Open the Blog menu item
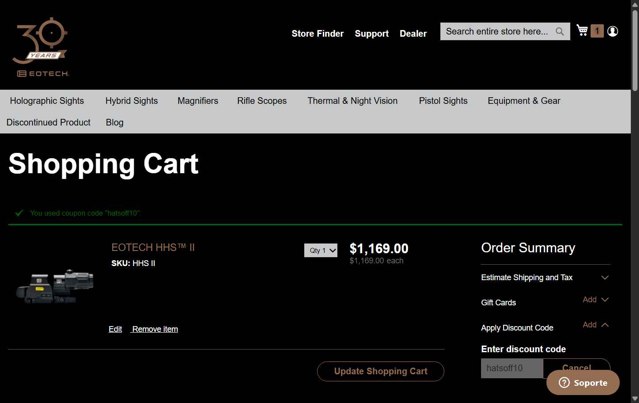The width and height of the screenshot is (639, 403). click(x=115, y=122)
